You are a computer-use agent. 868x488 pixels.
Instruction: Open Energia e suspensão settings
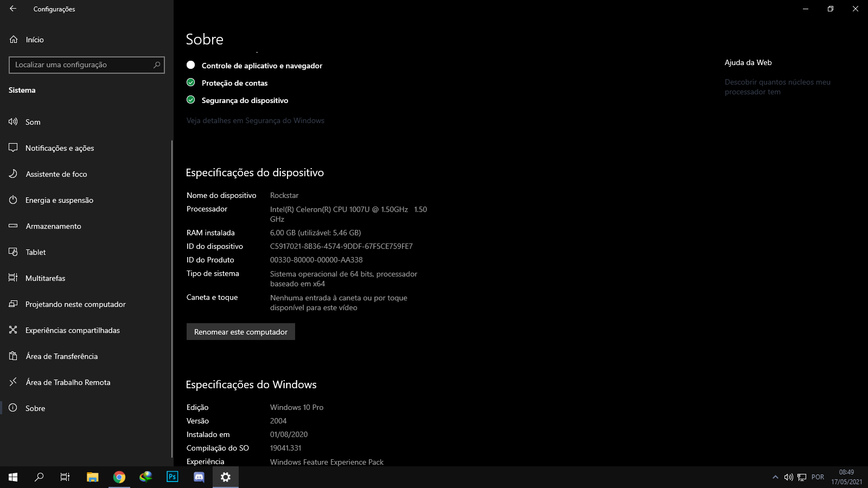point(87,200)
